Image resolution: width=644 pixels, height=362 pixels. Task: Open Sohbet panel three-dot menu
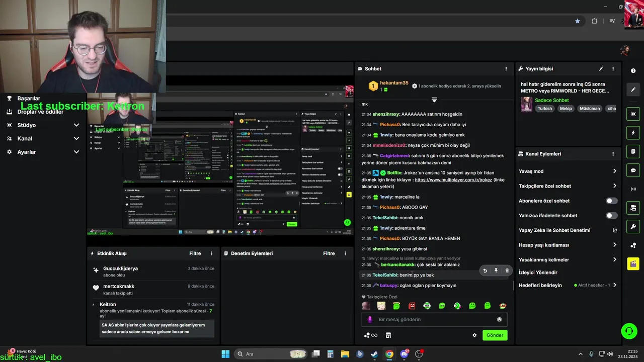click(506, 69)
